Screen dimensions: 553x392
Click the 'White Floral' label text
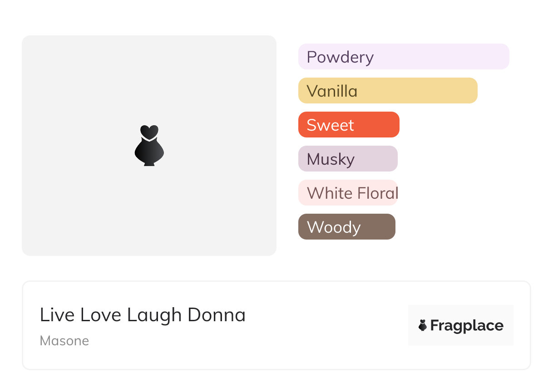352,193
